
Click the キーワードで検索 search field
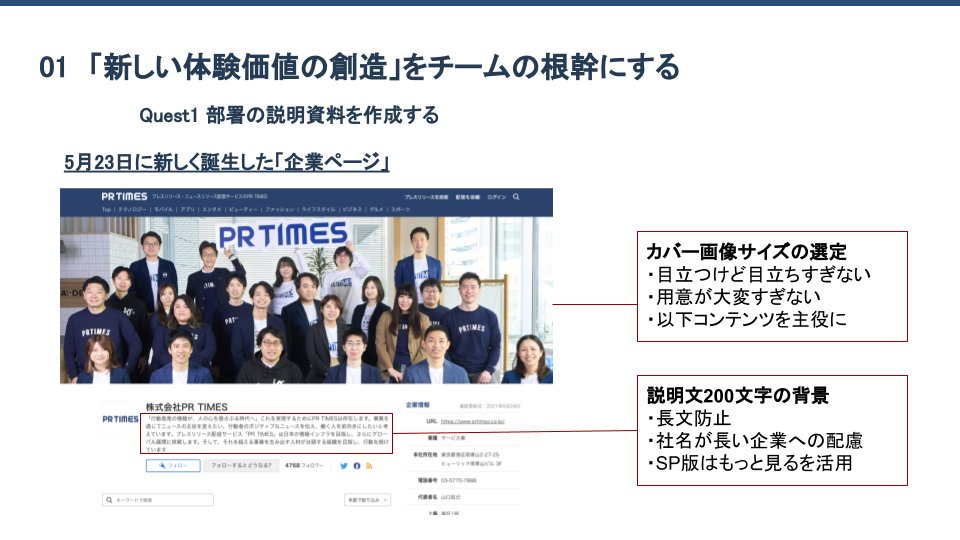point(158,500)
